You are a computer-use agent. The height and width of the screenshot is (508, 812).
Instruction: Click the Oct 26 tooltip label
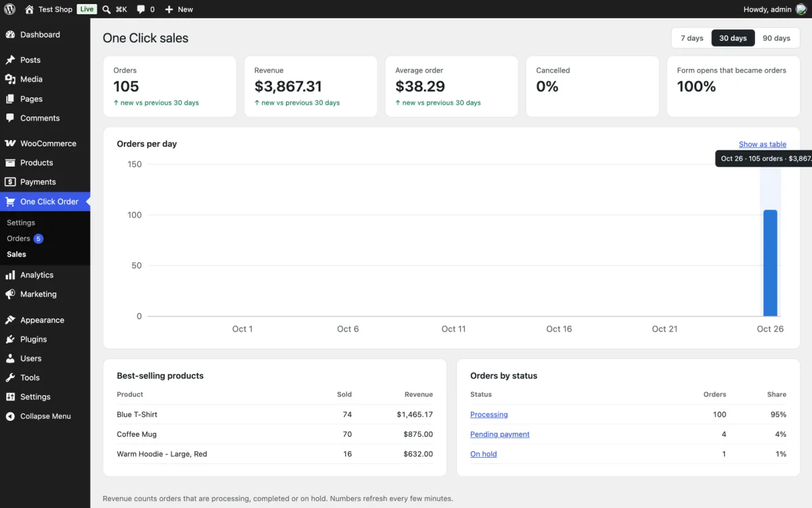tap(764, 158)
